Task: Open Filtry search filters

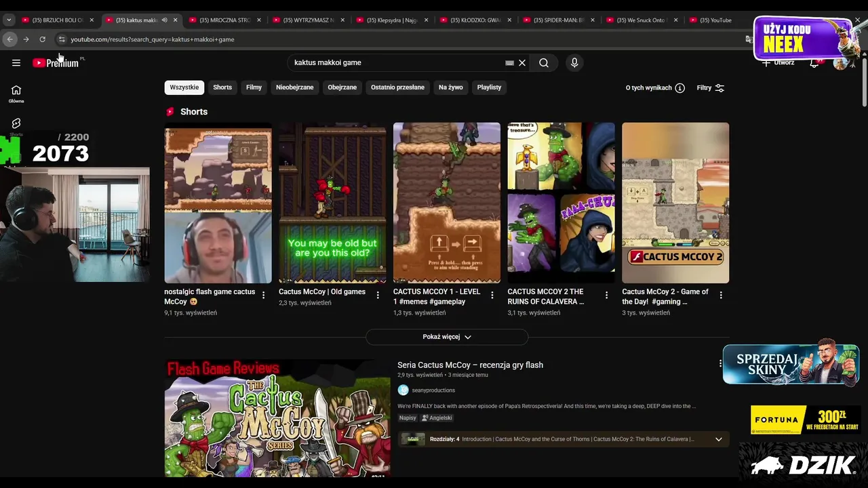Action: click(711, 88)
